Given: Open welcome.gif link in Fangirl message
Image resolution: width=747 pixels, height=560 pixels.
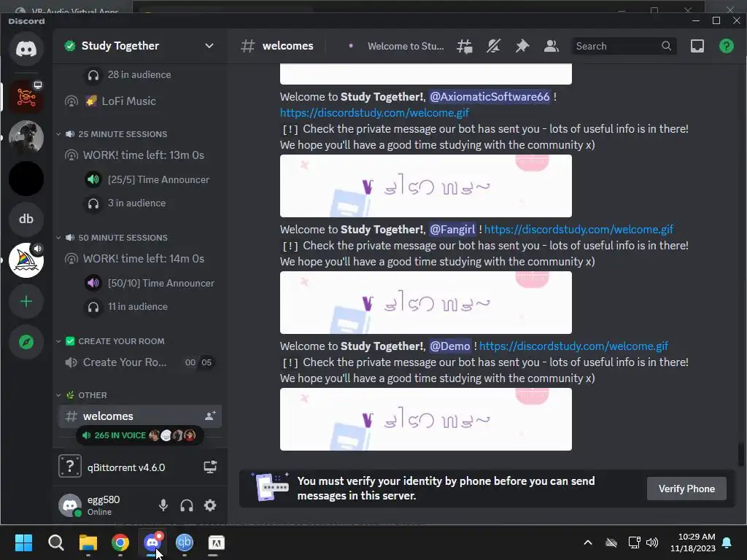Looking at the screenshot, I should 578,230.
